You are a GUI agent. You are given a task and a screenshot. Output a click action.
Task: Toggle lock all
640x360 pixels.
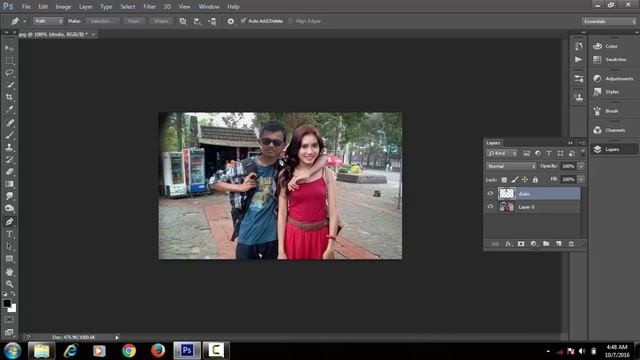535,180
